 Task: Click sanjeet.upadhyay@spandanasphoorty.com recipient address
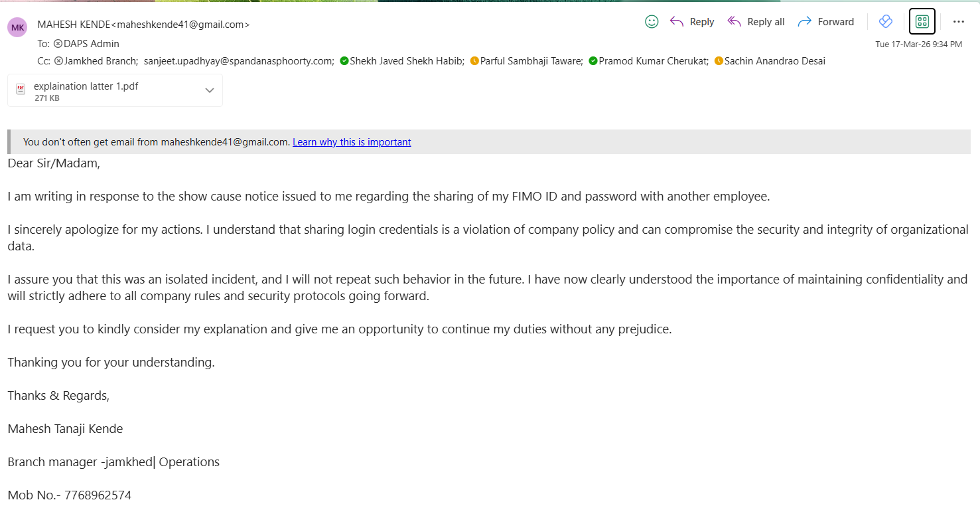238,61
